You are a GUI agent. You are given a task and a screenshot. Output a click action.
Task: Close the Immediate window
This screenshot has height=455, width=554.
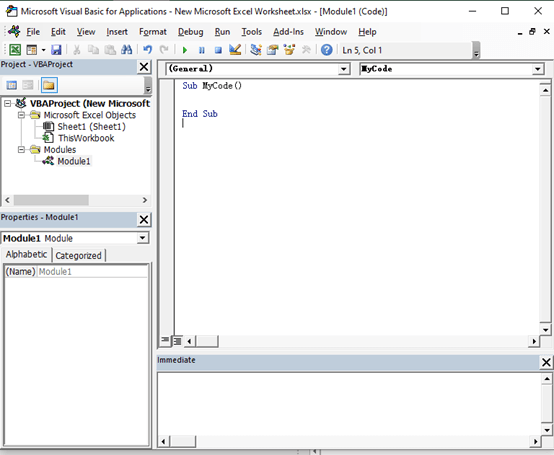[546, 362]
